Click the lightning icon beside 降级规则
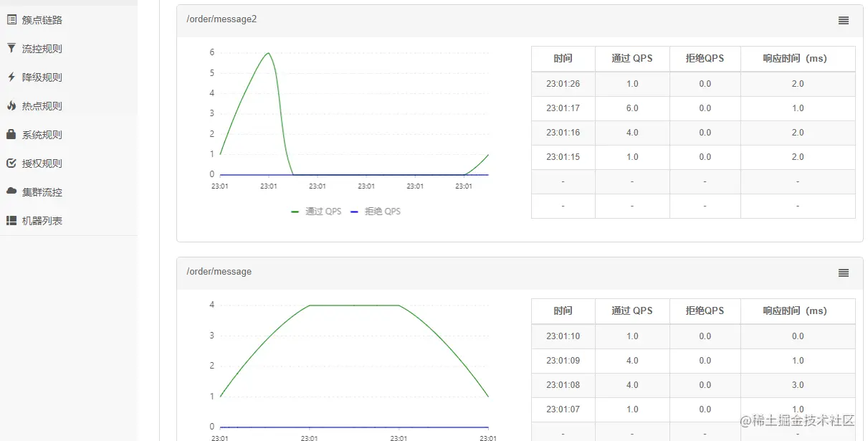868x441 pixels. click(x=11, y=77)
